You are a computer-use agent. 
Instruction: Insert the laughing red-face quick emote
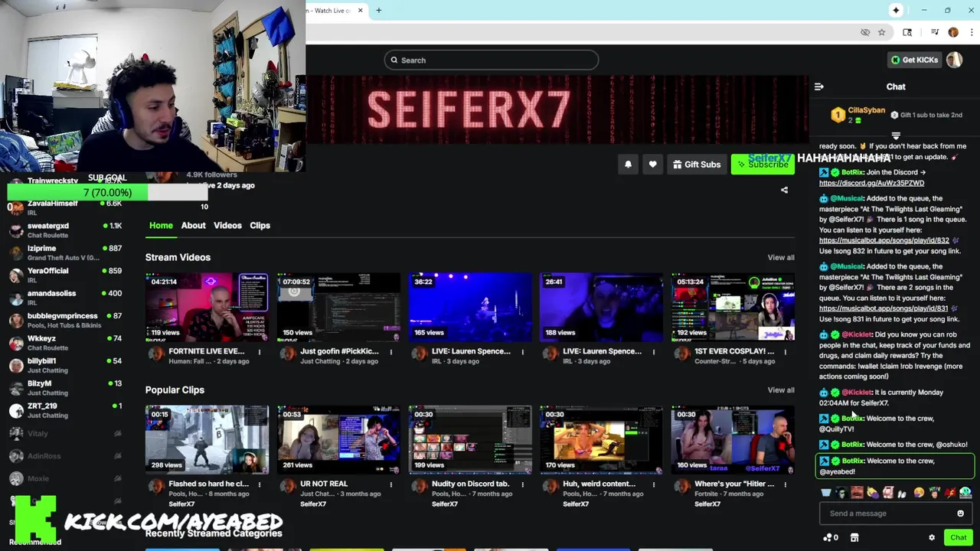tap(857, 493)
